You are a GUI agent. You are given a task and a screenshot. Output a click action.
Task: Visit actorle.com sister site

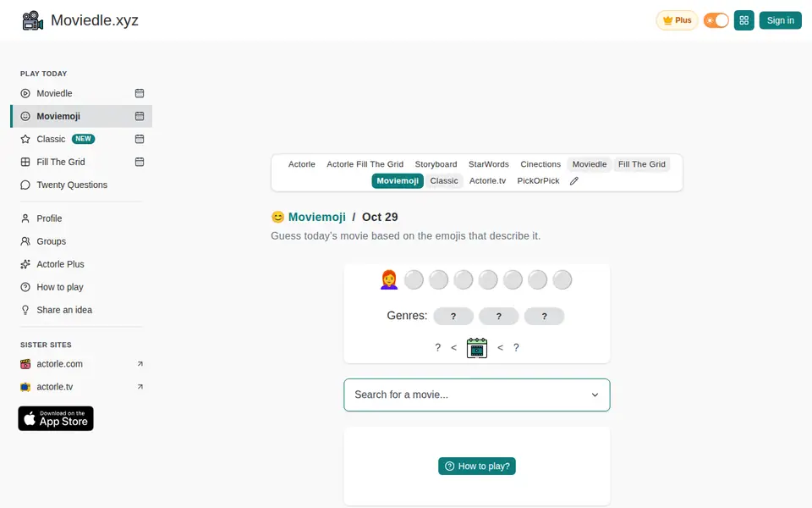tap(59, 364)
